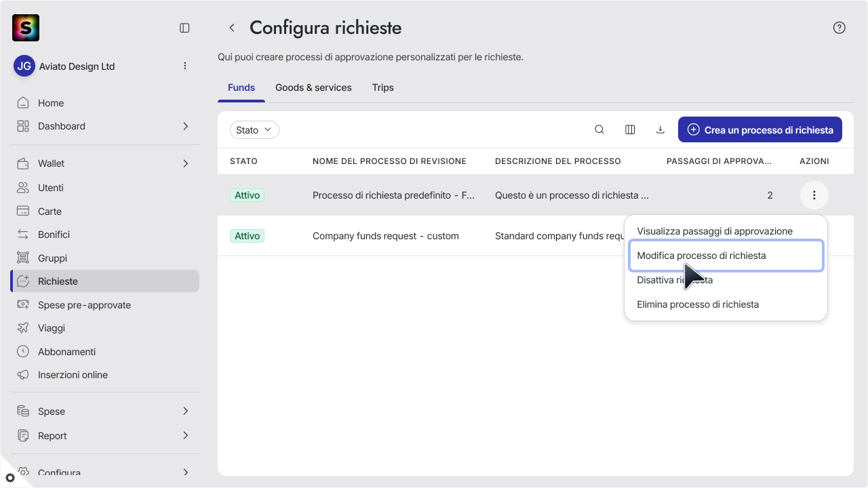Expand the Spese submenu chevron
The image size is (868, 488).
point(186,411)
